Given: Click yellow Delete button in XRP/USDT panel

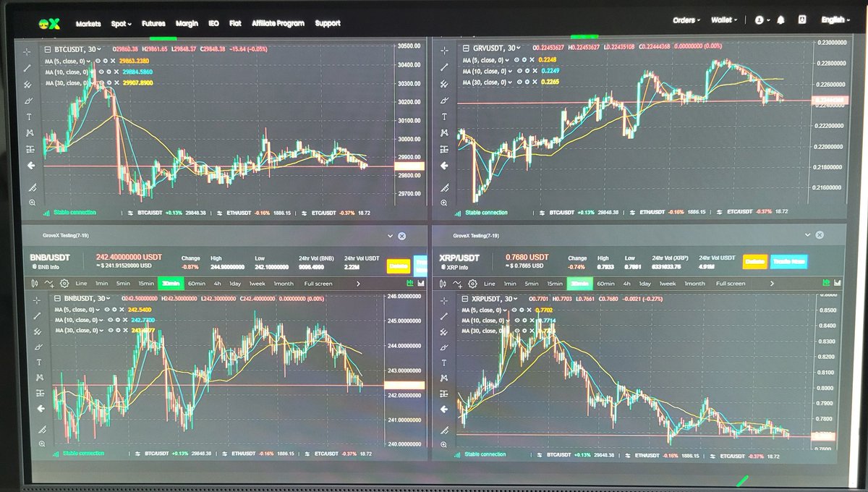Looking at the screenshot, I should [755, 262].
